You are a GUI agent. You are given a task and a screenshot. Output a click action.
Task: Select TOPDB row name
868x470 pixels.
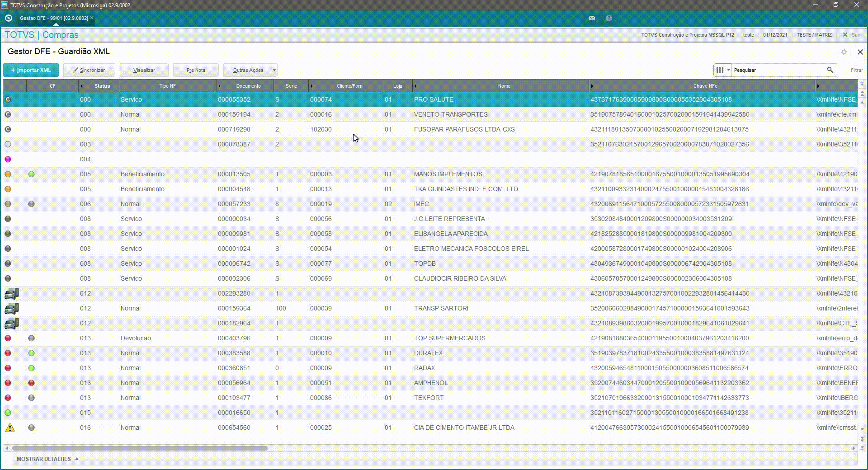pyautogui.click(x=425, y=263)
